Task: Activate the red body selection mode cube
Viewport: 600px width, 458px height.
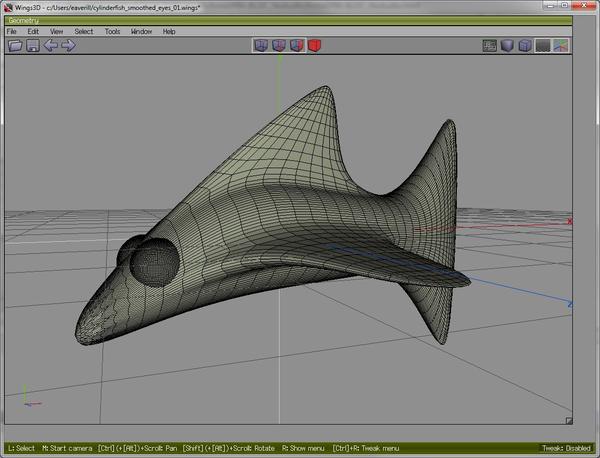Action: point(315,45)
